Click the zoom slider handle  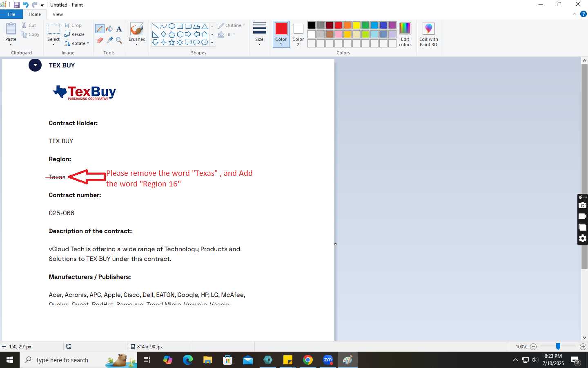tap(558, 346)
